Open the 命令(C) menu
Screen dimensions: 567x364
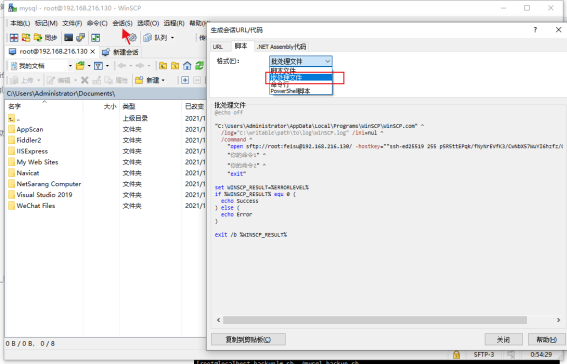coord(97,23)
